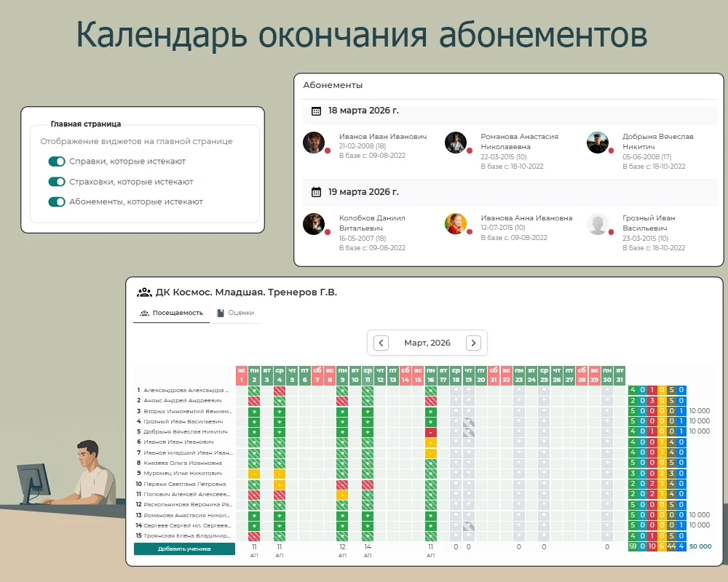Click the avatar of Иванова Анна Ивановна
This screenshot has width=728, height=582.
coord(456,226)
